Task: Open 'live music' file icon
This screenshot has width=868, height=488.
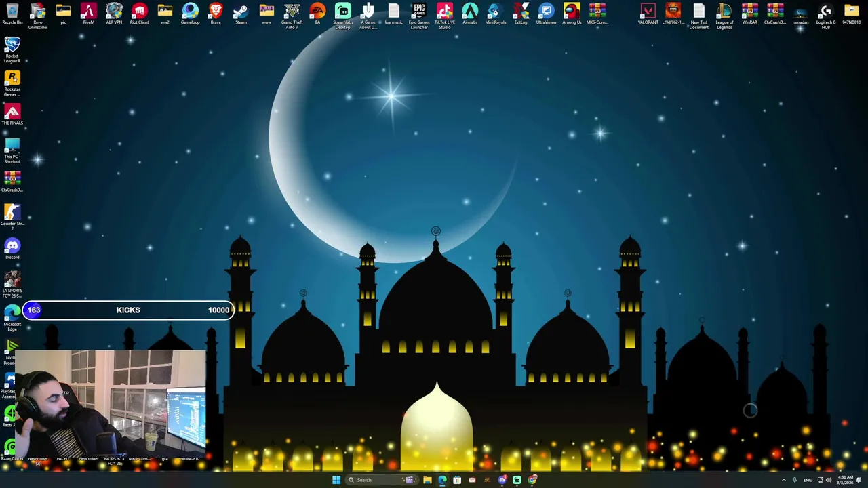Action: coord(393,14)
